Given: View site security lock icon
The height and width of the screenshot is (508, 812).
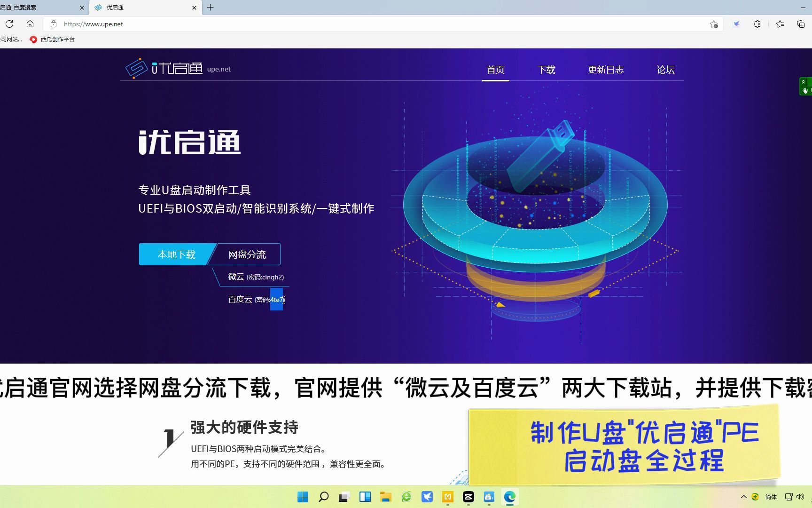Looking at the screenshot, I should [54, 24].
